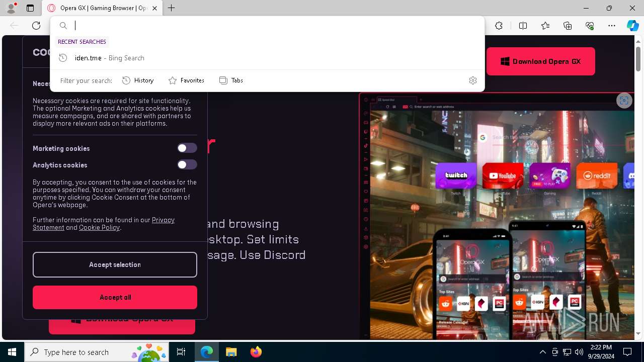Launch Firefox from taskbar

click(256, 352)
